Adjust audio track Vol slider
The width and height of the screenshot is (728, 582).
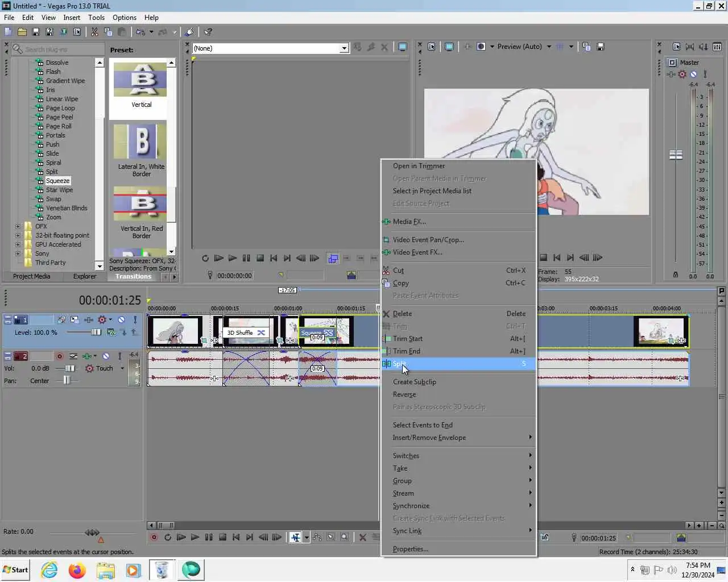coord(69,368)
